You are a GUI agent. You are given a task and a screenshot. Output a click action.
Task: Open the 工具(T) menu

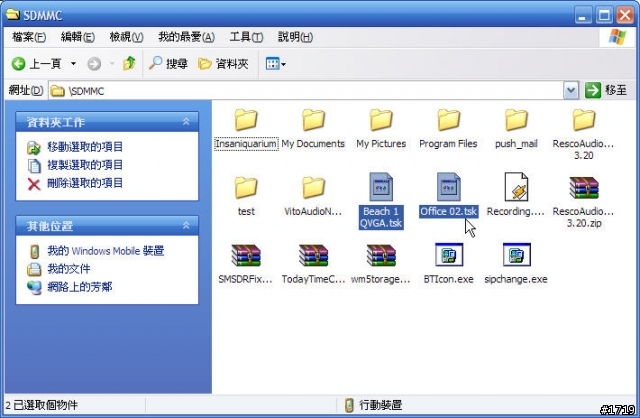tap(246, 37)
